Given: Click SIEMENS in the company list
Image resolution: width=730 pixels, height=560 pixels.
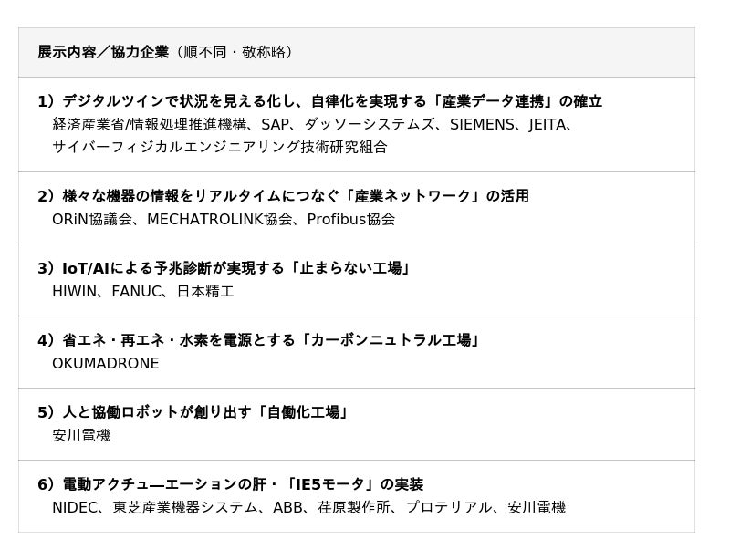Looking at the screenshot, I should pyautogui.click(x=482, y=124).
